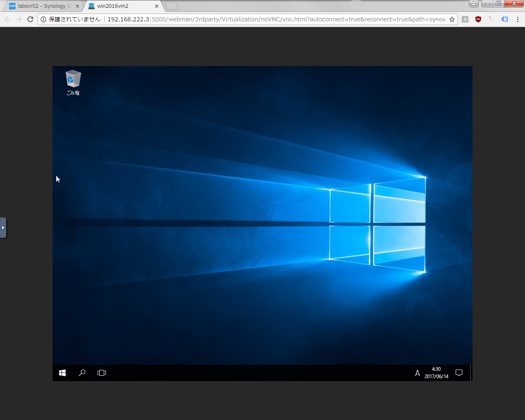Reload the current page
This screenshot has width=525, height=420.
[30, 19]
